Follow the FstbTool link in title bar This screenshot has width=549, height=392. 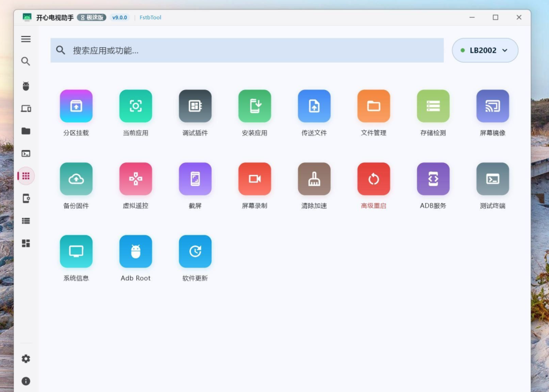click(x=151, y=18)
